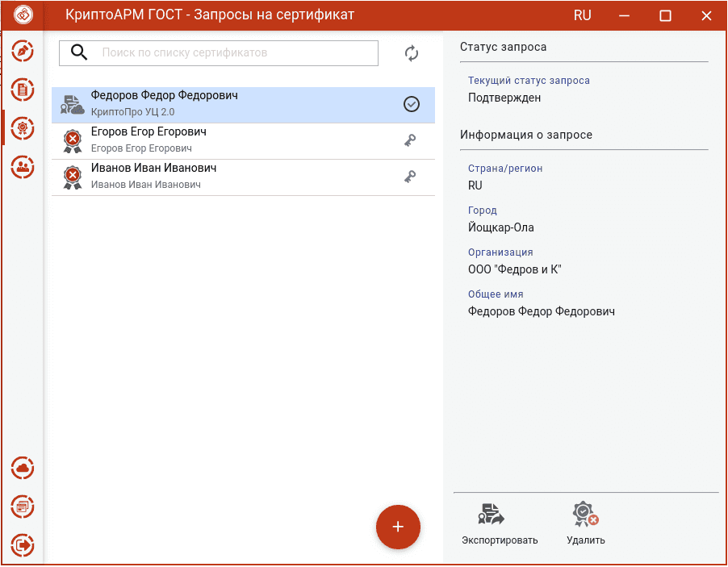The width and height of the screenshot is (728, 567).
Task: Click the Статус запроса section heading
Action: (x=504, y=47)
